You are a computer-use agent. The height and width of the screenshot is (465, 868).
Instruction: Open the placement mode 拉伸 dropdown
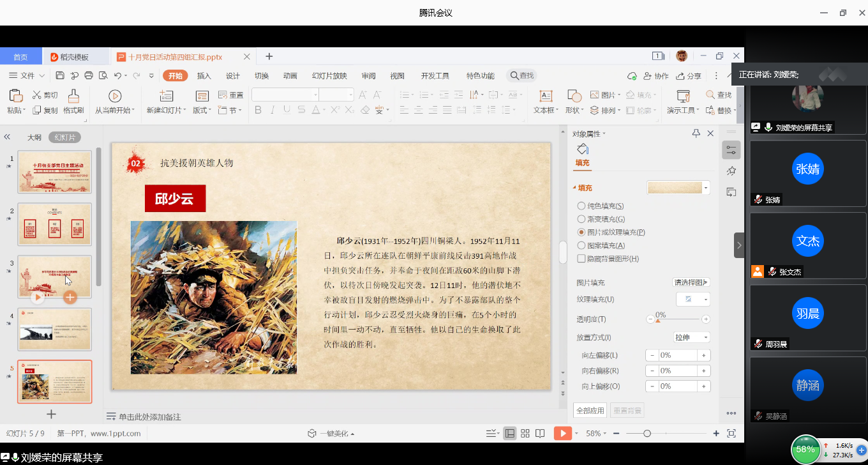[692, 337]
